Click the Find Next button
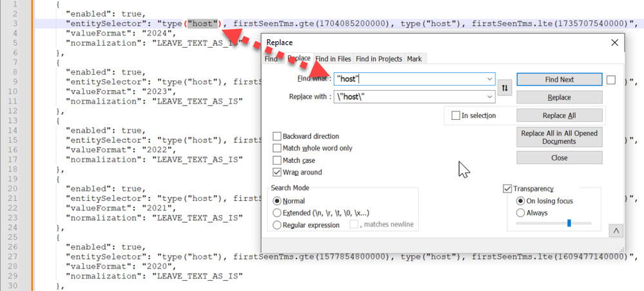This screenshot has width=644, height=291. [x=559, y=80]
